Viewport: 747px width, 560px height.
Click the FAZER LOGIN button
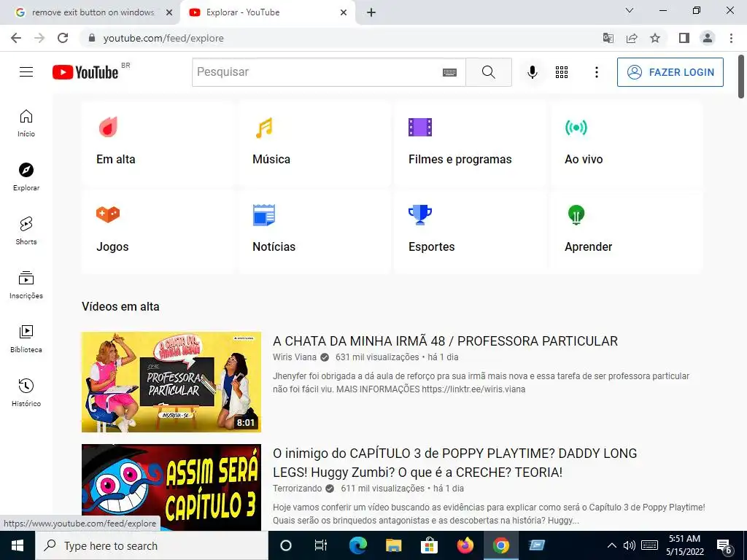click(670, 72)
